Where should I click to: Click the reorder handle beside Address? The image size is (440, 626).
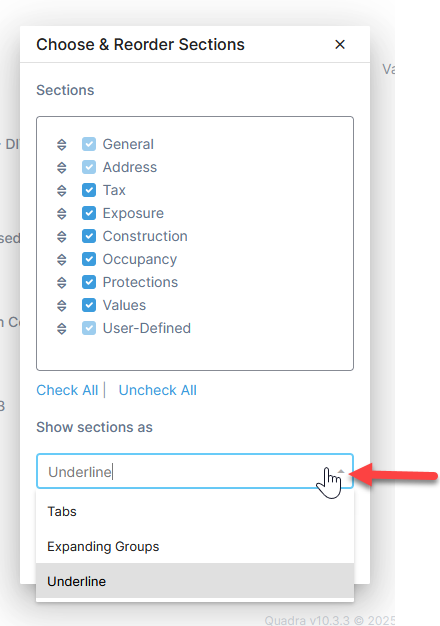pyautogui.click(x=61, y=168)
